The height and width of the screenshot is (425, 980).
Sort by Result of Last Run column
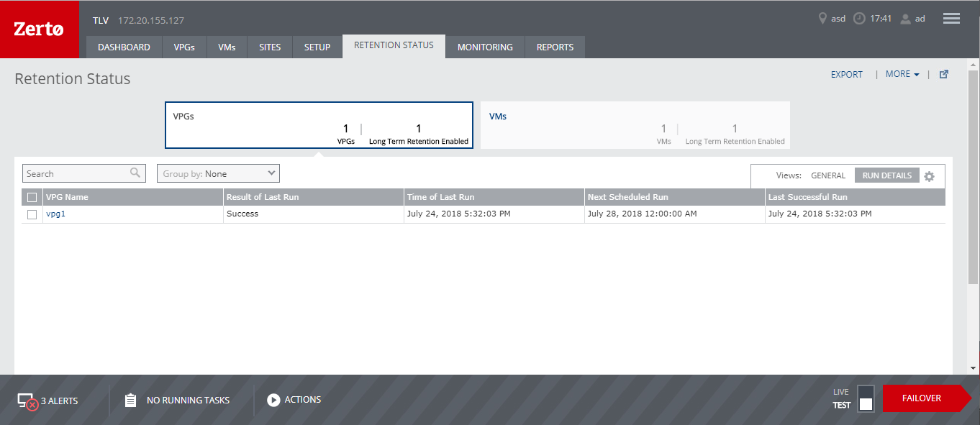click(x=314, y=197)
